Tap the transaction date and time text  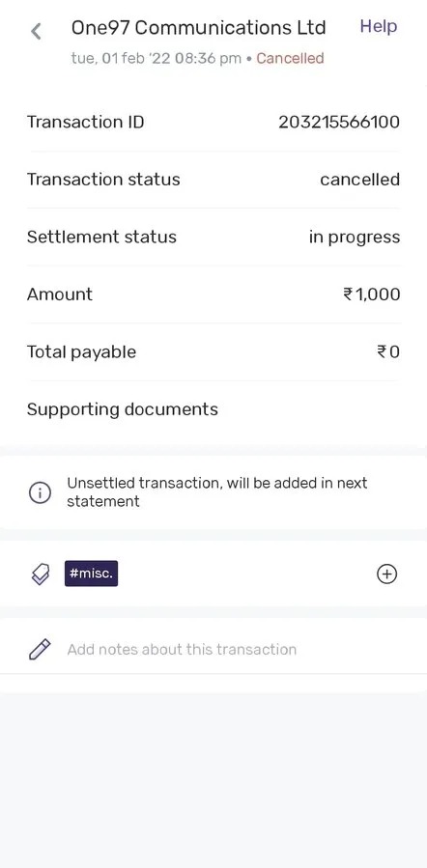[x=157, y=58]
